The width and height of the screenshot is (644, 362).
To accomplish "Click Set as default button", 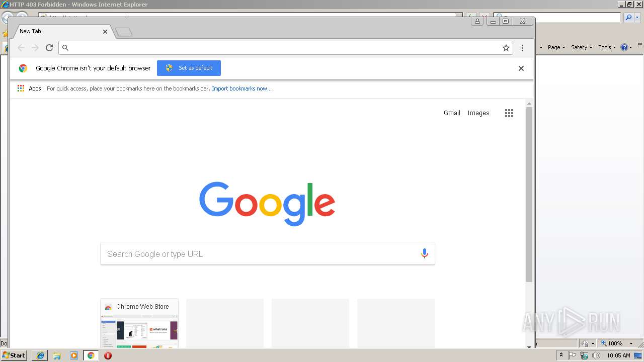I will (189, 68).
